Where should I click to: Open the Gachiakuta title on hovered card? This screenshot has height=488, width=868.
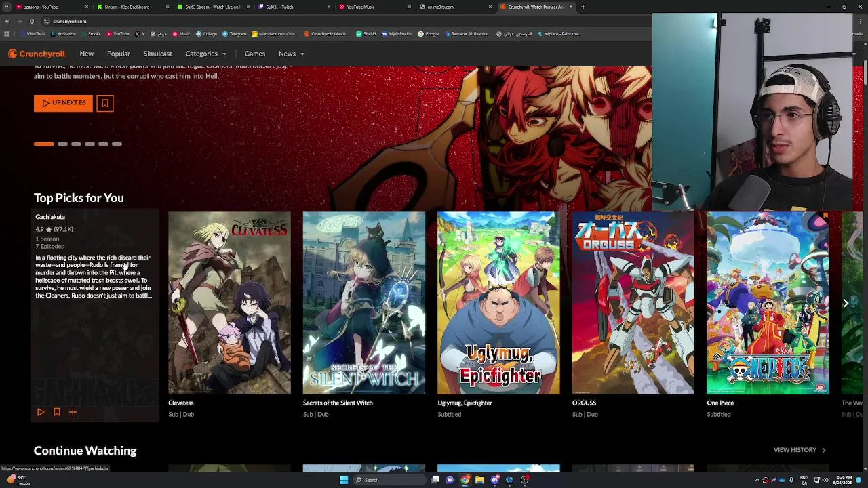click(x=50, y=217)
